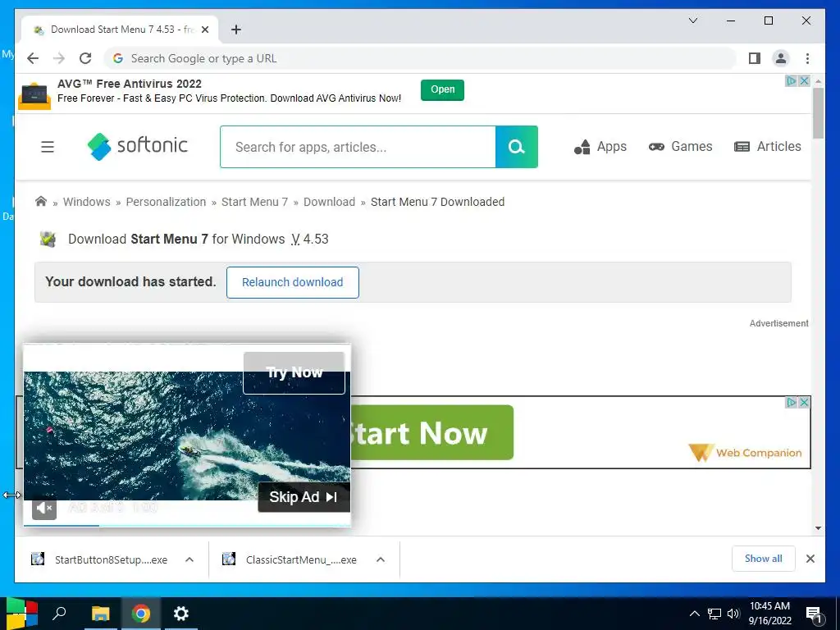Open the Chrome profile avatar

[781, 58]
